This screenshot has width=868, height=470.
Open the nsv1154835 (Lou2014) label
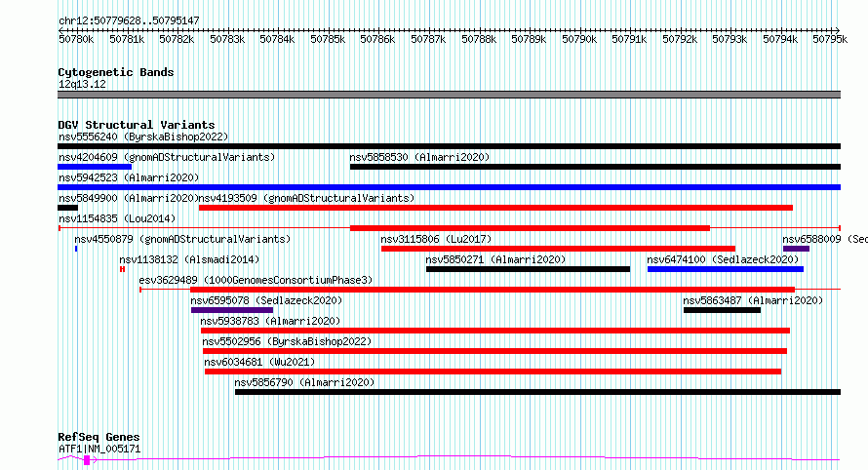117,218
